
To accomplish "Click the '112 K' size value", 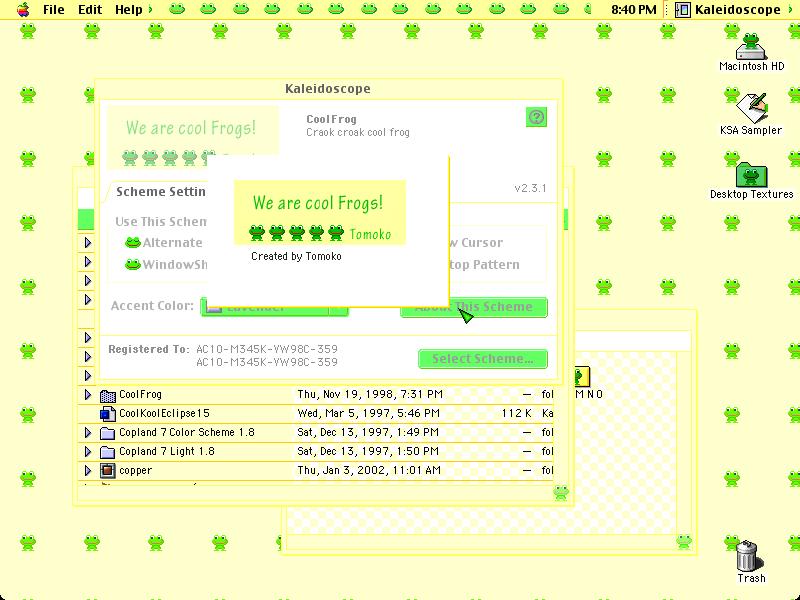I will click(x=516, y=413).
